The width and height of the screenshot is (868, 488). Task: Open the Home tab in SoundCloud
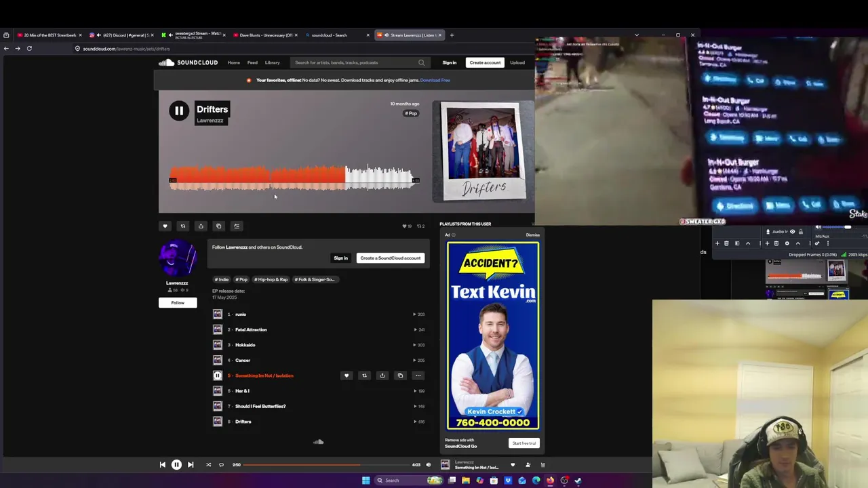tap(234, 62)
